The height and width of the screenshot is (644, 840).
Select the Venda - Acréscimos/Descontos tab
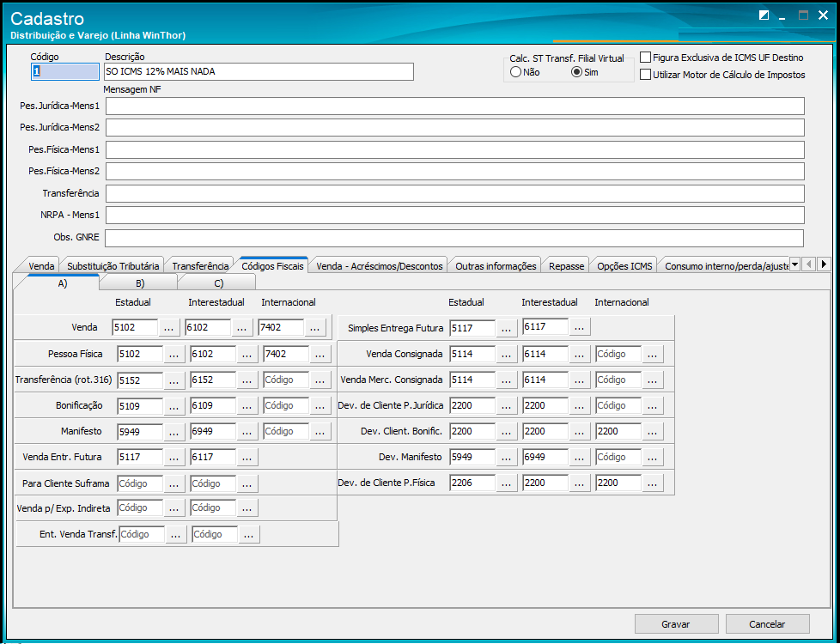coord(380,265)
